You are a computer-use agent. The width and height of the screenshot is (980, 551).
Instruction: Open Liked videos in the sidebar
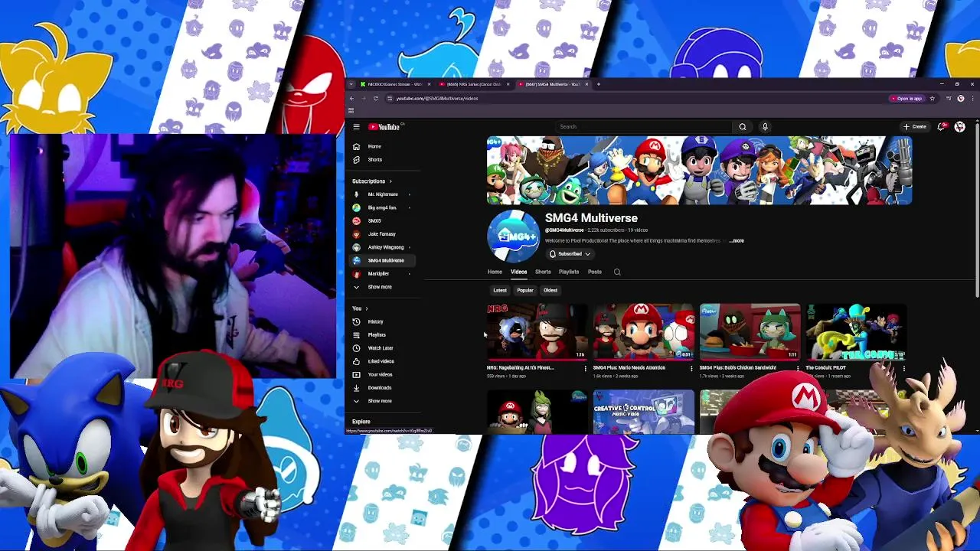pyautogui.click(x=381, y=361)
